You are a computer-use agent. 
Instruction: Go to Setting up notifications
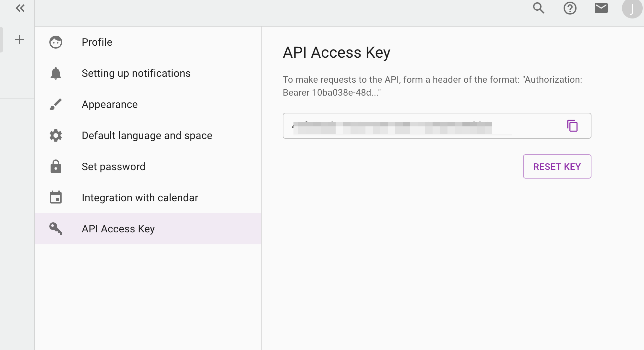(x=136, y=73)
